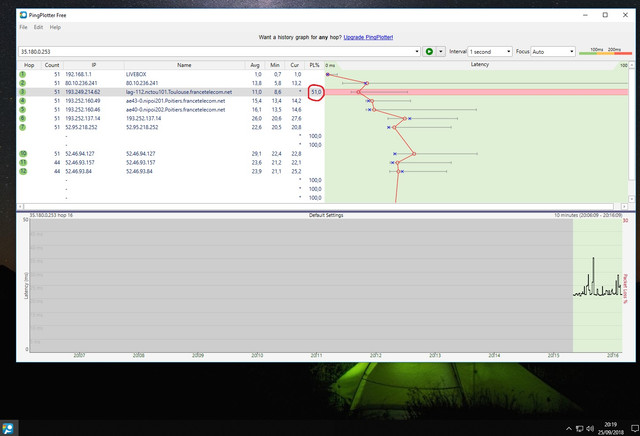This screenshot has width=640, height=436.
Task: Click the Name column header
Action: click(x=184, y=65)
